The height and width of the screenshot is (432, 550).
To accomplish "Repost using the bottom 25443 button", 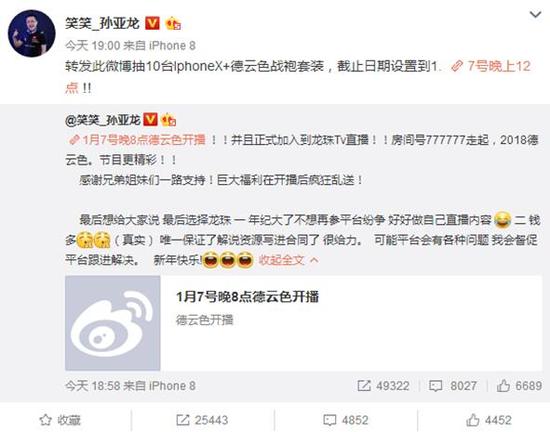I will tap(202, 420).
